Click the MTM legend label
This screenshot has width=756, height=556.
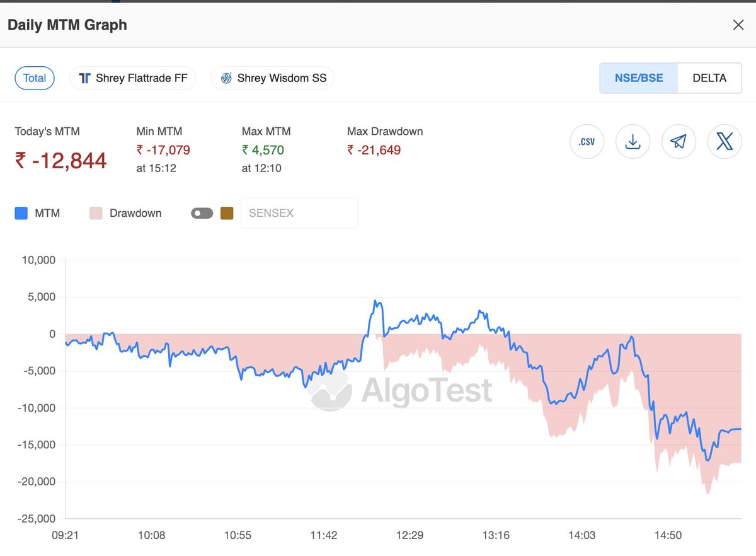[47, 213]
